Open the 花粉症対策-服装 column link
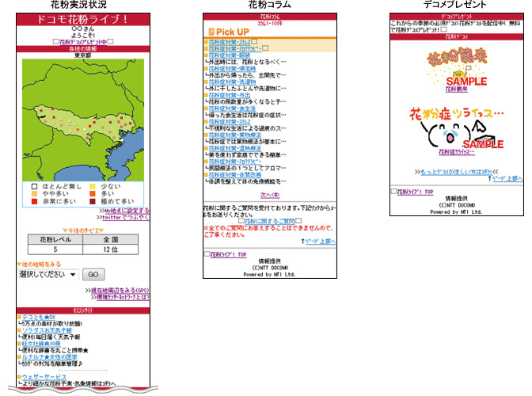Screen dimensions: 532x396 (x=230, y=55)
